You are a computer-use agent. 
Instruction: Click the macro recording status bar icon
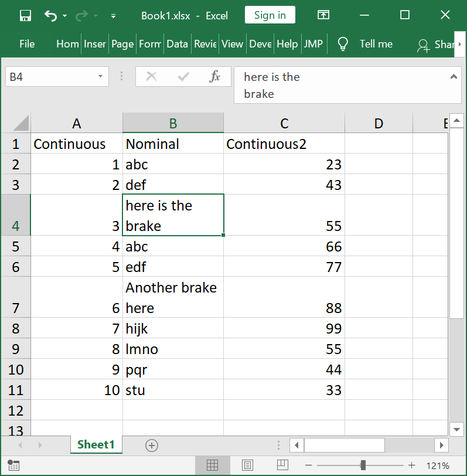14,465
